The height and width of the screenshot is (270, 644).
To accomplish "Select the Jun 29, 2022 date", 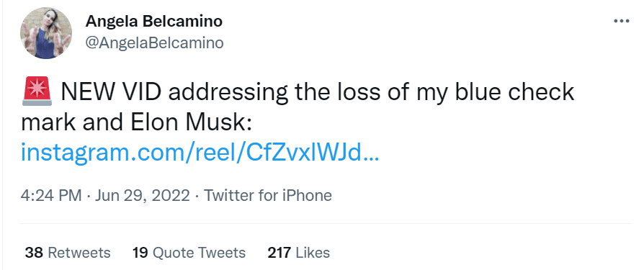I will pos(142,195).
